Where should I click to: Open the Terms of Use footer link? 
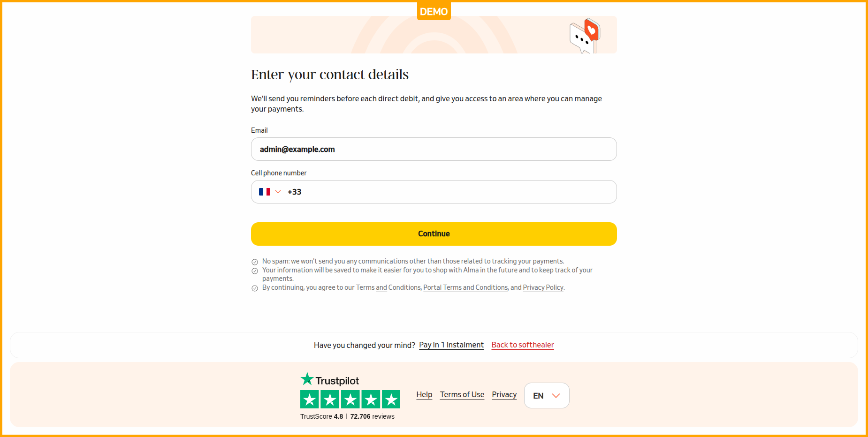point(462,395)
